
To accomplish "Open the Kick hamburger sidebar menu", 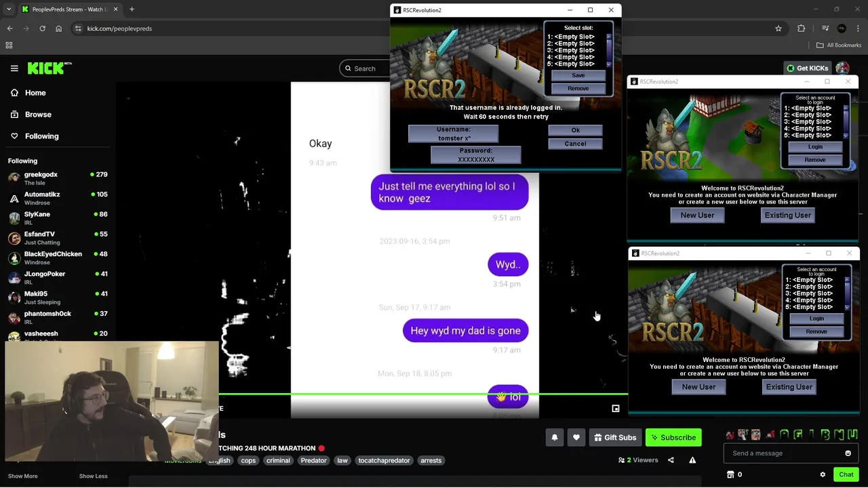I will pos(14,68).
